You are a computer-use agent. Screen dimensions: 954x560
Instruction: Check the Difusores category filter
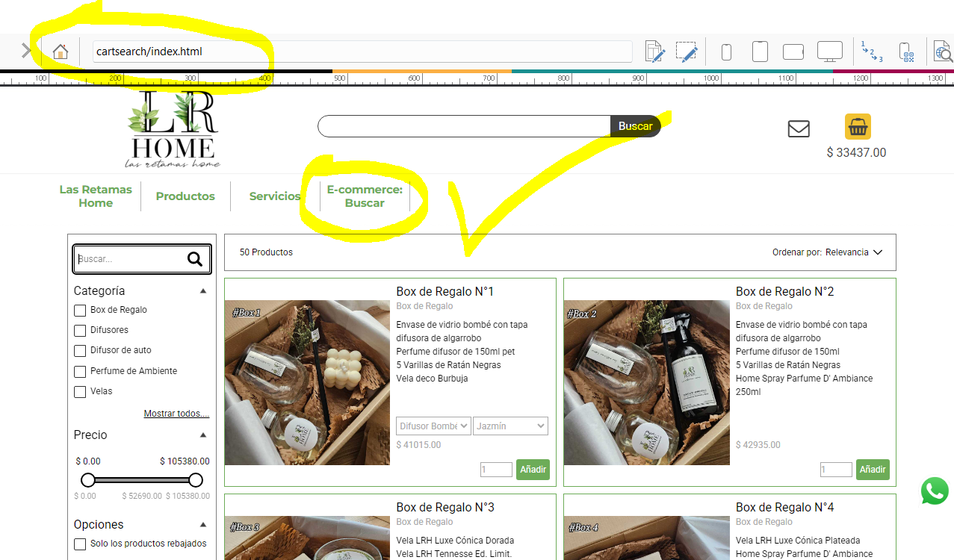point(80,331)
